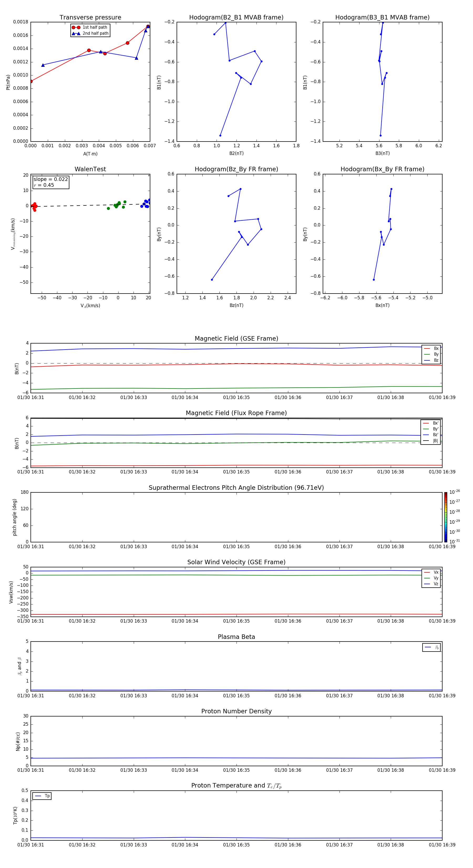Click the red Vx line in solar wind plot
473x868 pixels.
coord(236,614)
